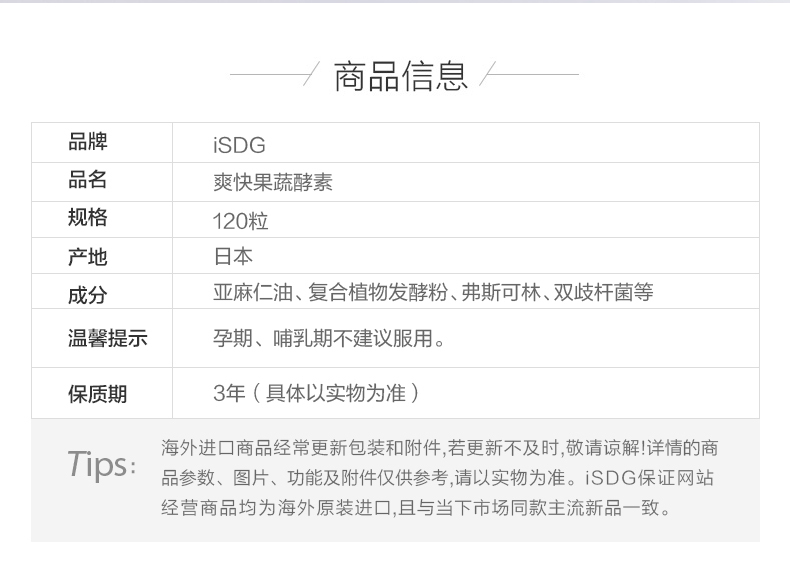Select the 产地 row label
Viewport: 790px width, 578px height.
(87, 257)
